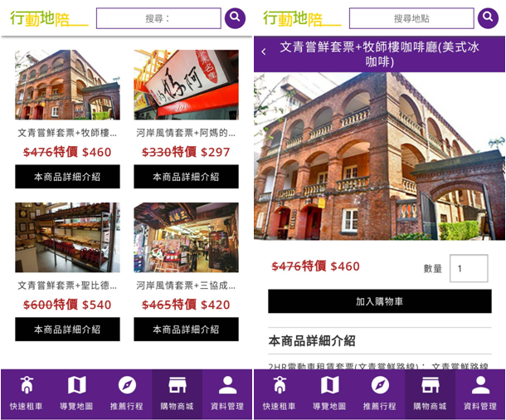Image resolution: width=506 pixels, height=420 pixels.
Task: Click the search magnifier icon on left screen
Action: [235, 18]
